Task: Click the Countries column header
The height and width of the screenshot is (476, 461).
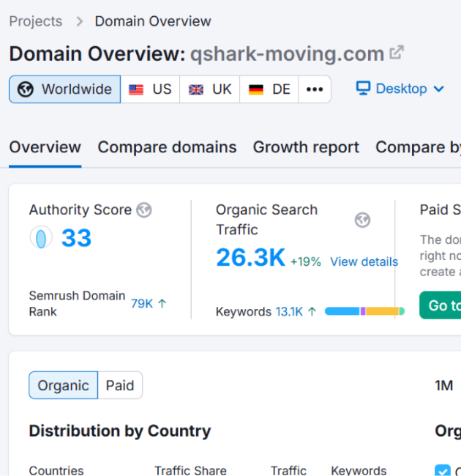Action: coord(56,471)
